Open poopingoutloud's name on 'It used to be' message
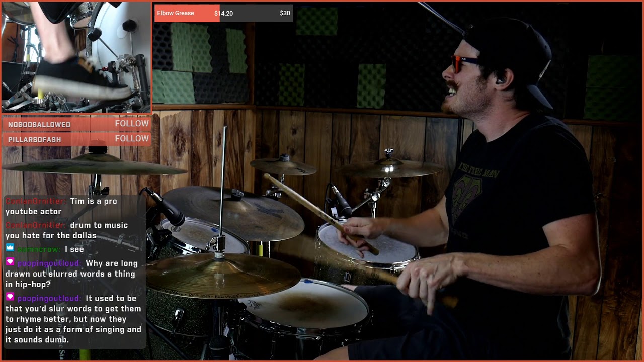This screenshot has height=362, width=644. click(x=49, y=298)
